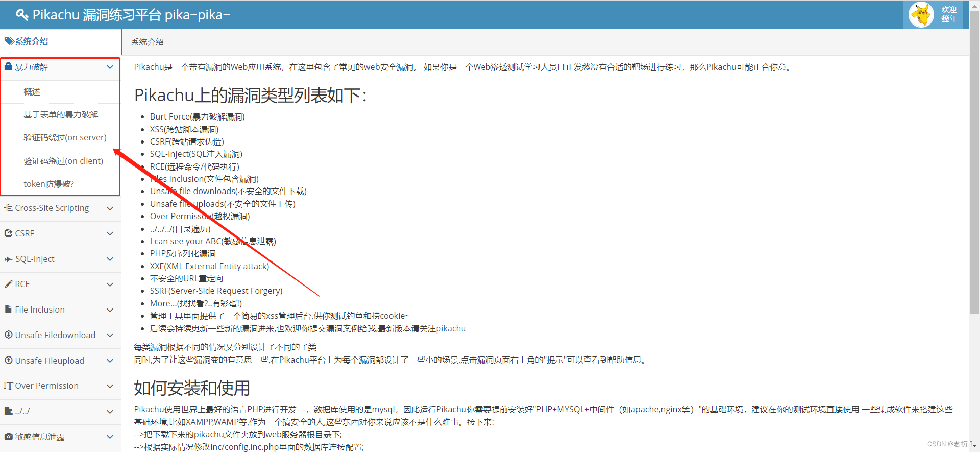Click the key logo icon in header

click(x=22, y=15)
